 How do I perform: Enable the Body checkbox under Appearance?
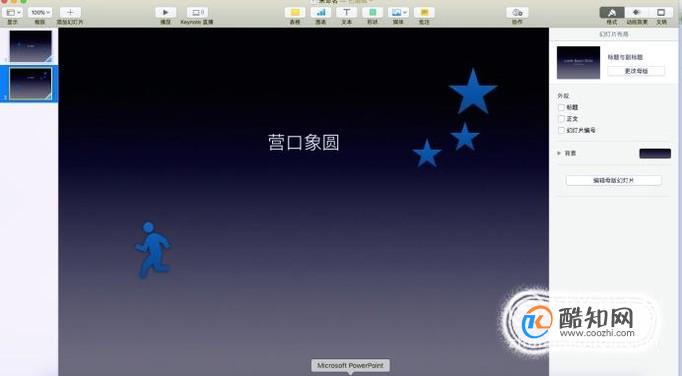(561, 118)
